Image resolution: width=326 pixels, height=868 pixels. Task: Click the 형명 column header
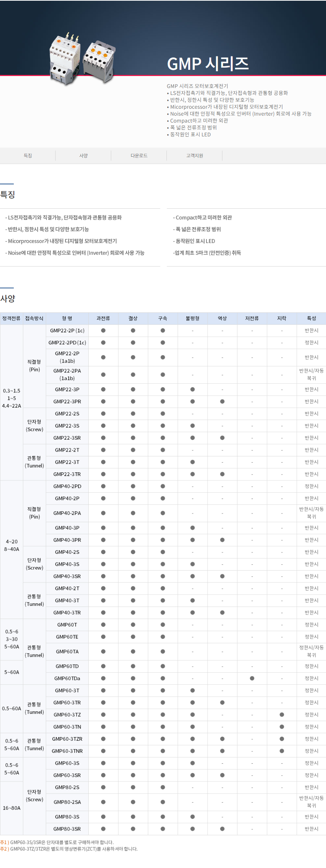pyautogui.click(x=67, y=319)
